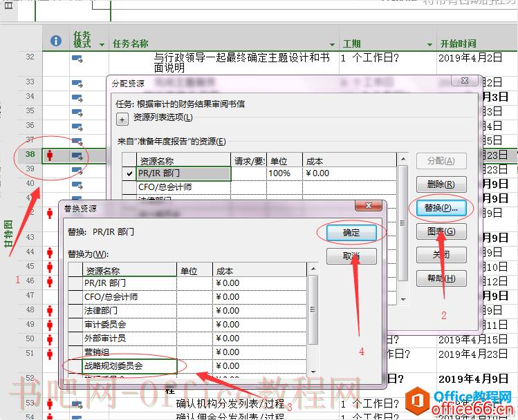Click task name 与行政领导一起最终确定主题设计和书面说明
The height and width of the screenshot is (420, 518).
click(x=242, y=63)
